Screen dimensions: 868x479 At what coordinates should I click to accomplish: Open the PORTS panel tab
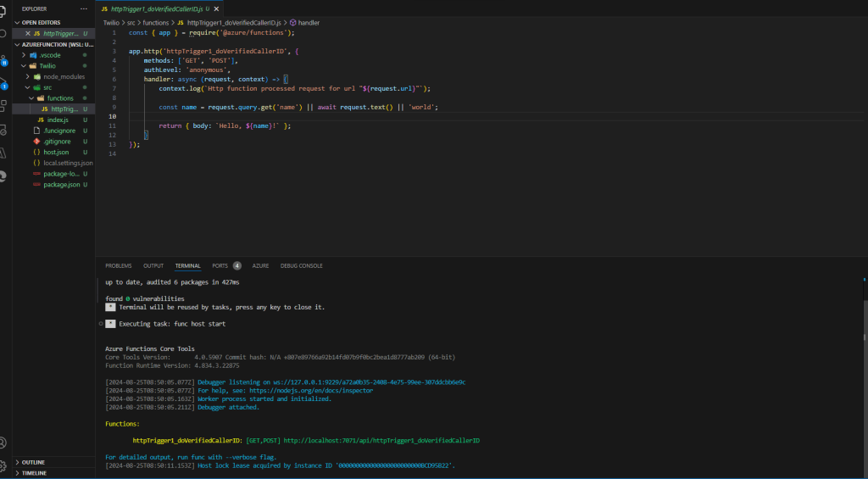point(220,265)
